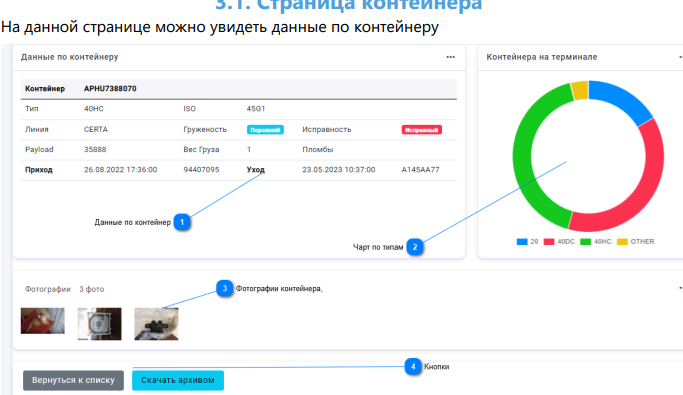Open the container data card options menu
The width and height of the screenshot is (683, 395).
[450, 57]
